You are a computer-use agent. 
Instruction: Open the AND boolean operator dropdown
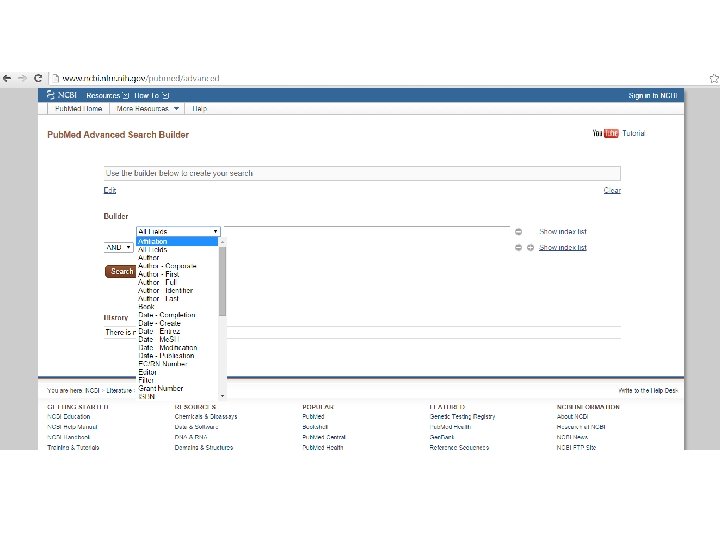click(x=118, y=248)
